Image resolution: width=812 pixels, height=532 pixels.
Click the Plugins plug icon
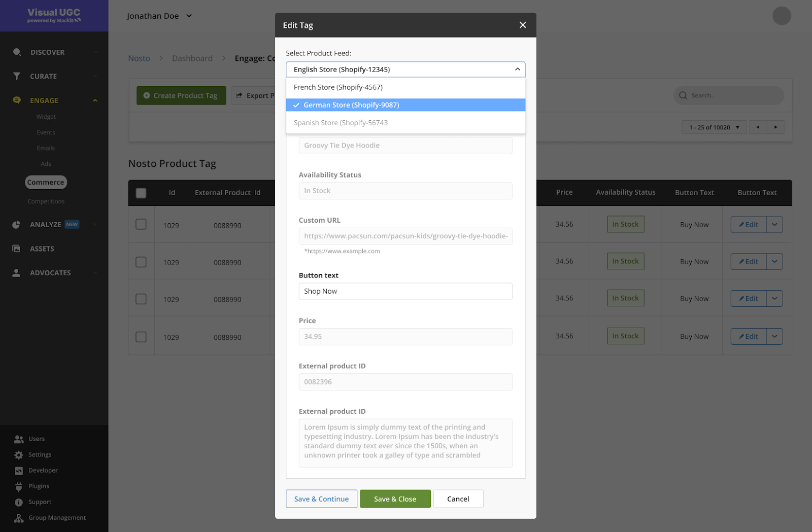(x=19, y=487)
